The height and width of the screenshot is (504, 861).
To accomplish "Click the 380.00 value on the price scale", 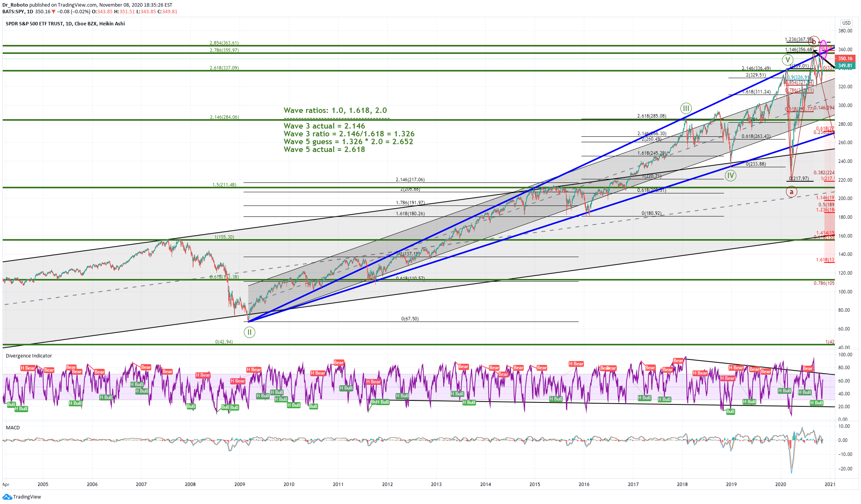I will (x=845, y=31).
